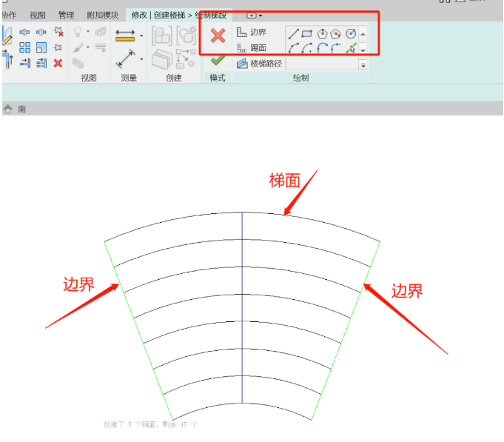Open the Hide in View dropdown arrow
The height and width of the screenshot is (442, 504).
coord(88,32)
